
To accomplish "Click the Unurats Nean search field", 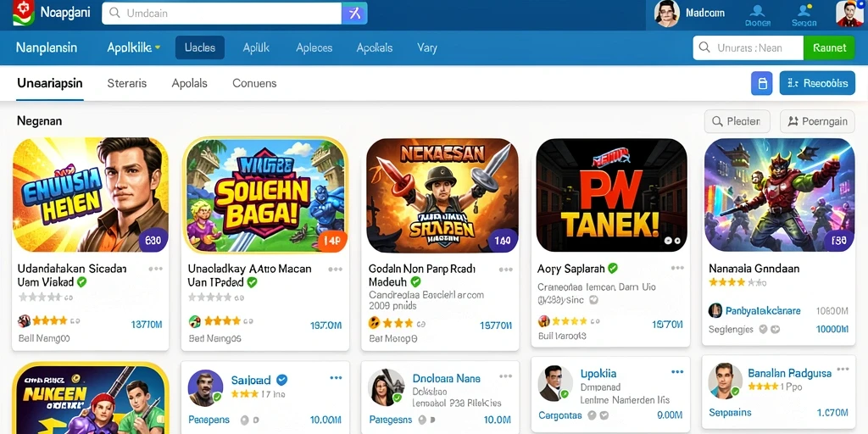I will pos(748,48).
